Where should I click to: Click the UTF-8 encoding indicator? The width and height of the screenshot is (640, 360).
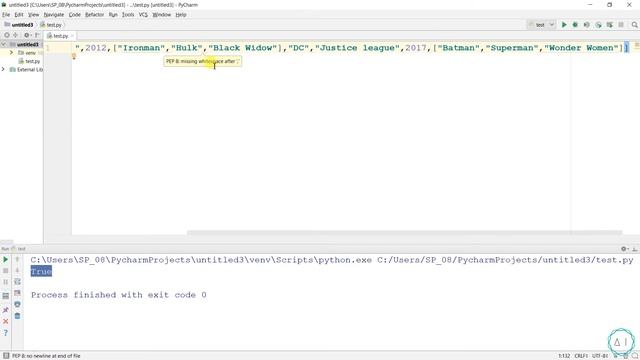600,356
